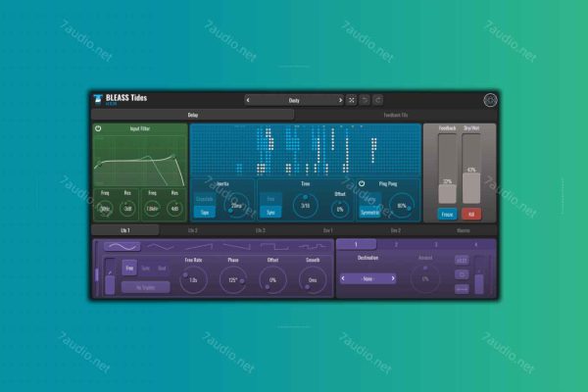The image size is (588, 392).
Task: Click previous Destination arrow
Action: coord(343,278)
